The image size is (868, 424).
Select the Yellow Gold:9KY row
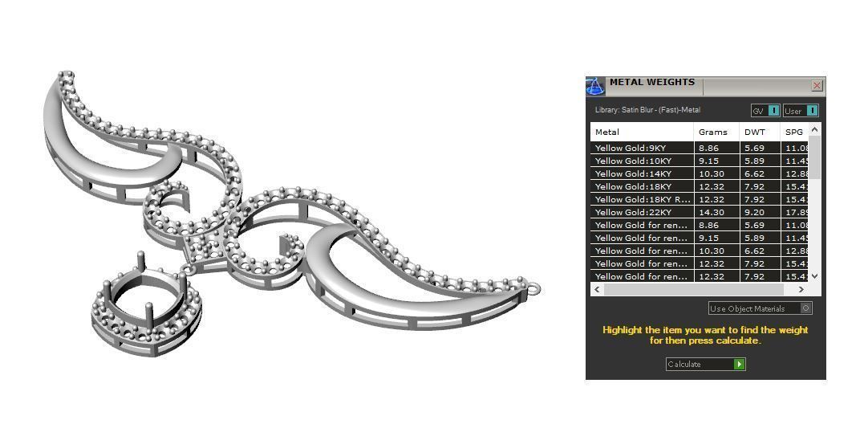[x=700, y=148]
